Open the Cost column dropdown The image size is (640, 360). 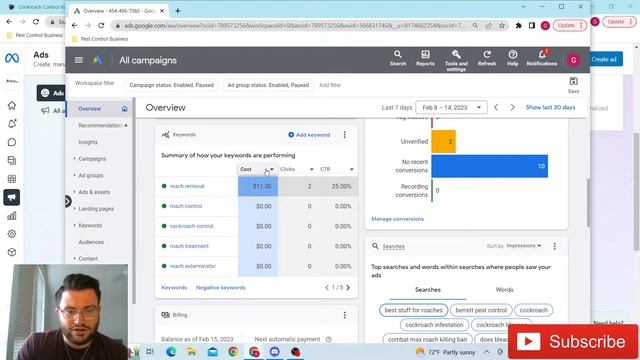coord(272,169)
